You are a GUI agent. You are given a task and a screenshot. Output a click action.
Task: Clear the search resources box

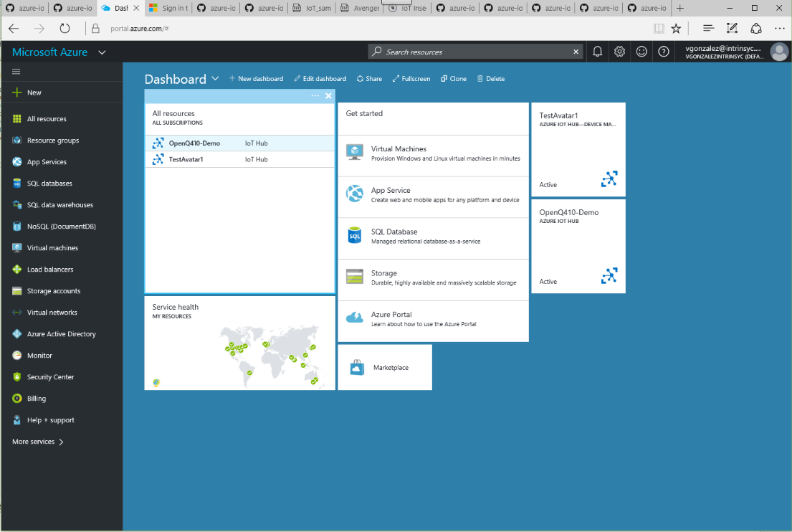576,52
